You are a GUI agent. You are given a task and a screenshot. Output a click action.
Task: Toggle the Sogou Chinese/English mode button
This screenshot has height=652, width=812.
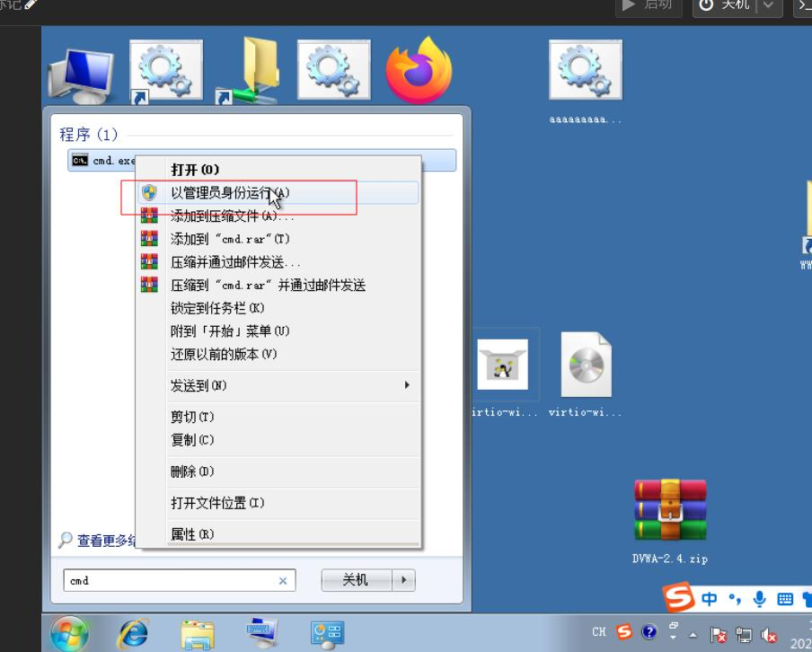point(710,599)
